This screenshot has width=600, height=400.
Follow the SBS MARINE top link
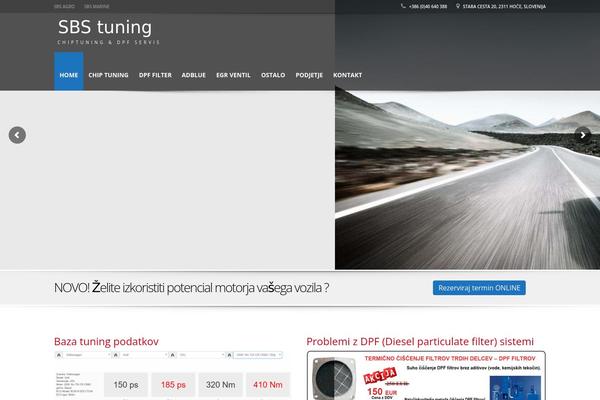coord(97,7)
